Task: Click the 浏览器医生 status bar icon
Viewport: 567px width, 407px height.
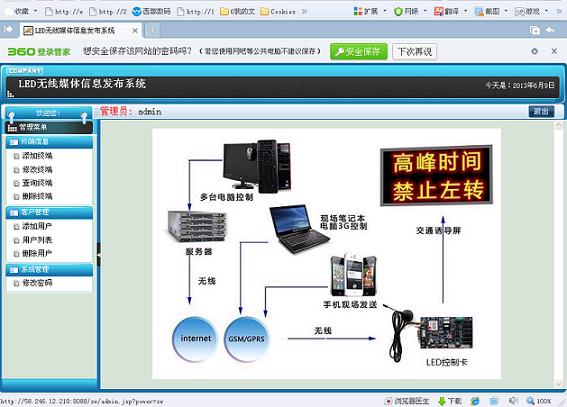Action: pyautogui.click(x=388, y=400)
